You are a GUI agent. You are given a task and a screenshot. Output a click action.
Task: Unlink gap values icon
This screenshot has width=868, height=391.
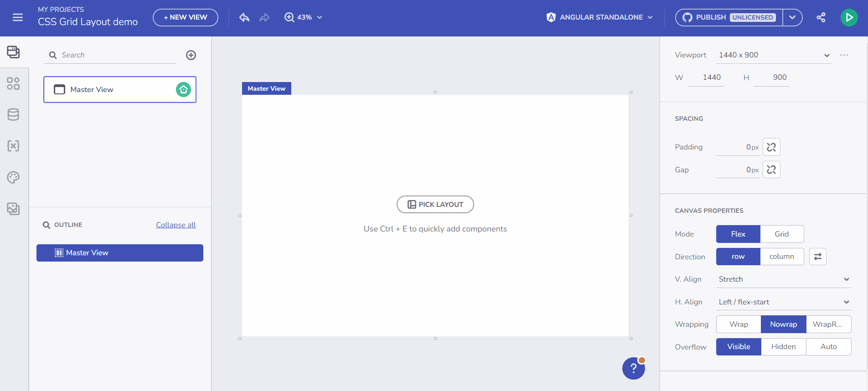771,170
